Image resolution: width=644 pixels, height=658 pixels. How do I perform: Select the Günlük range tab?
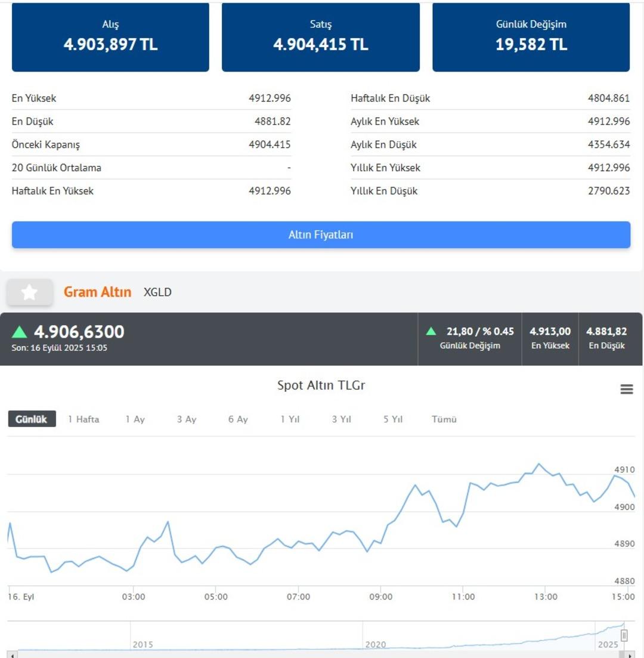tap(32, 419)
